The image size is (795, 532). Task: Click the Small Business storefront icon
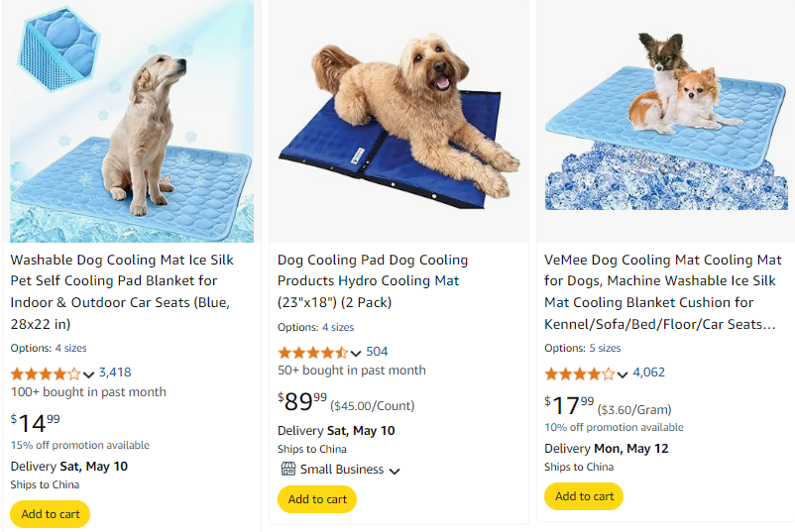(287, 470)
